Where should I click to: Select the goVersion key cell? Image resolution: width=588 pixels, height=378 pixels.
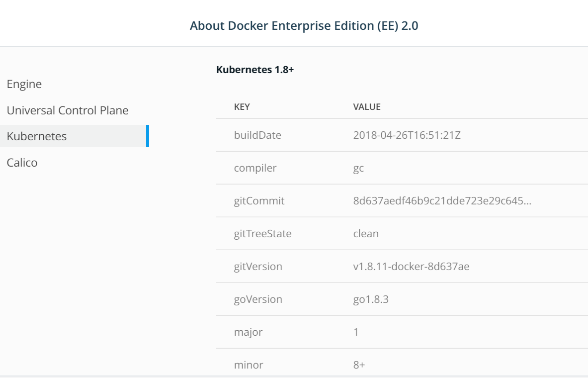click(x=258, y=299)
